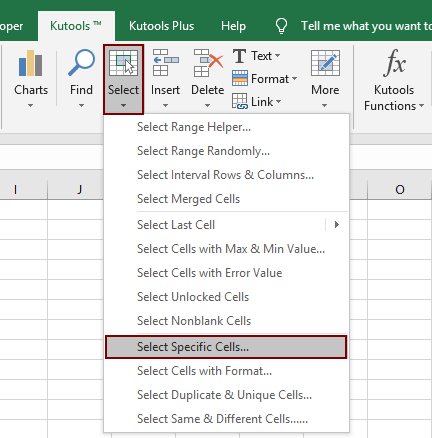432x438 pixels.
Task: Open the Text tools icon
Action: click(239, 56)
